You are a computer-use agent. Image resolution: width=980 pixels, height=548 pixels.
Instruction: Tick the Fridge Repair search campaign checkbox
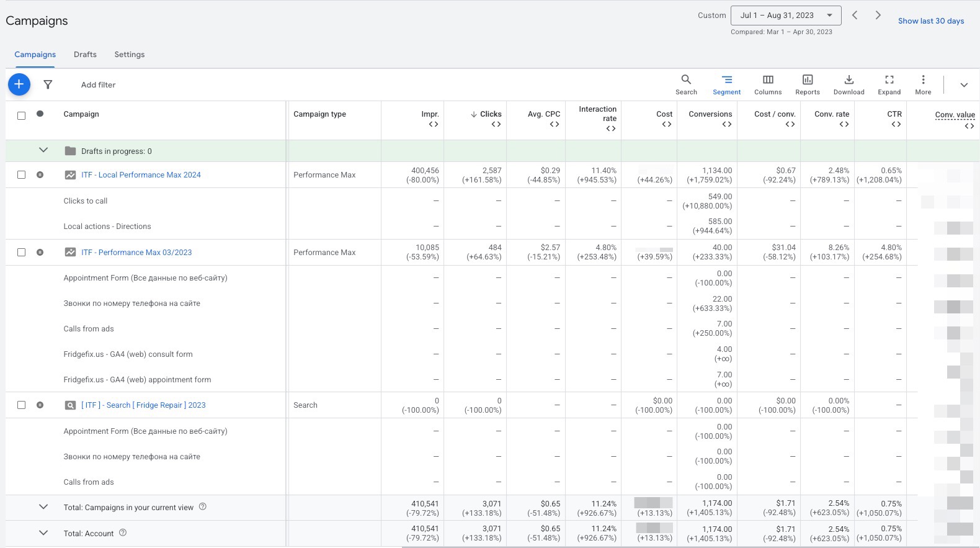pyautogui.click(x=22, y=405)
